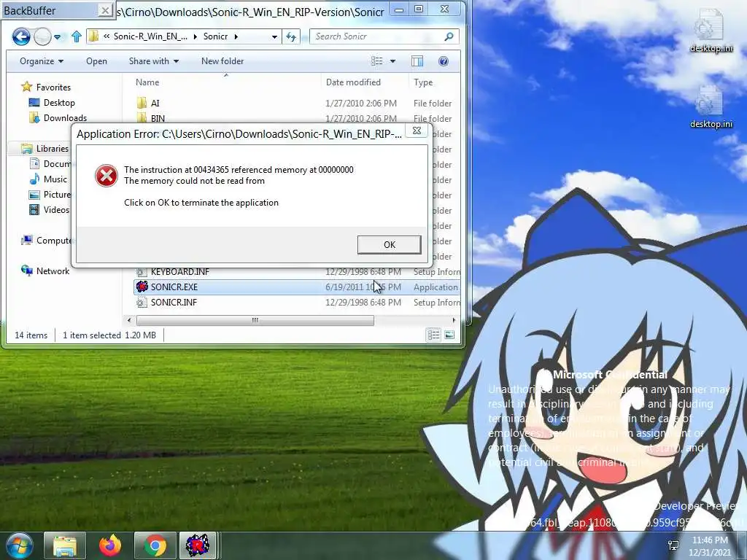Click the up-folder arrow icon
This screenshot has height=560, width=747.
[x=76, y=36]
